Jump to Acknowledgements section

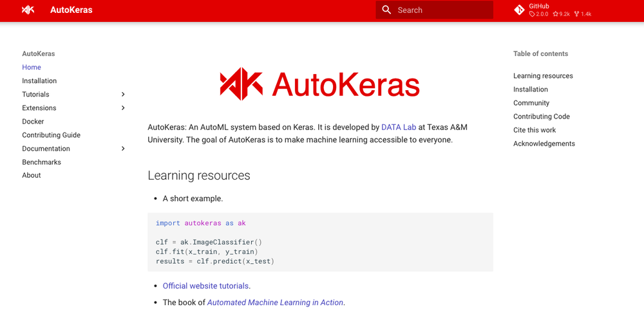(x=544, y=144)
